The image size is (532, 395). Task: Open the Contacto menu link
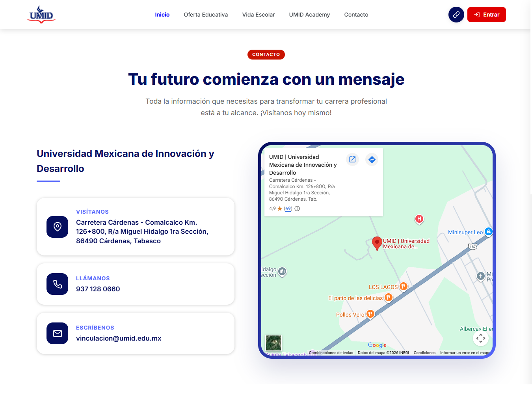356,15
